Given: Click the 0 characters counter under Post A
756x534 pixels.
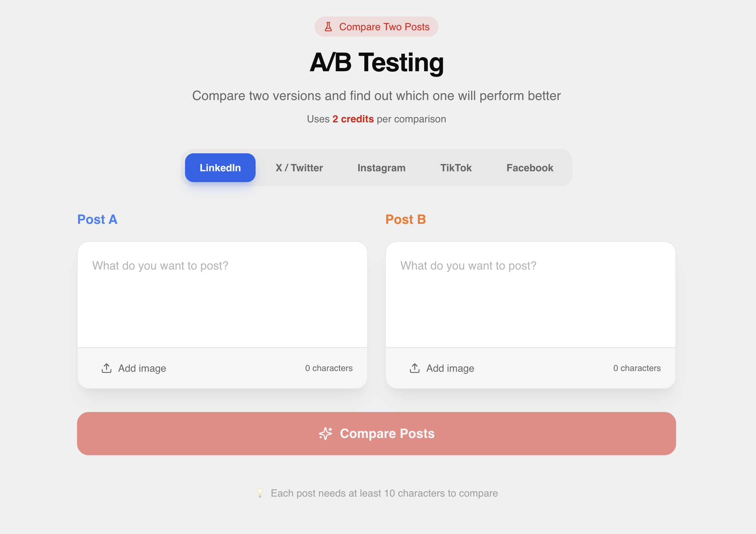Looking at the screenshot, I should click(x=329, y=368).
